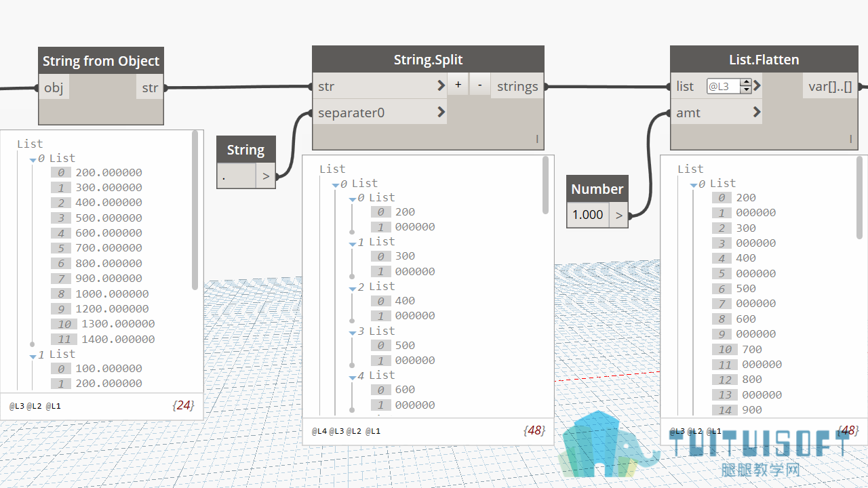
Task: Click the @L3 level field on List.Flatten
Action: tap(723, 86)
